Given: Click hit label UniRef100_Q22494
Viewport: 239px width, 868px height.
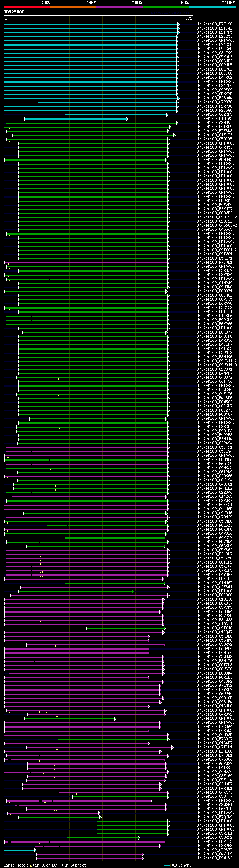Looking at the screenshot, I should tap(214, 443).
